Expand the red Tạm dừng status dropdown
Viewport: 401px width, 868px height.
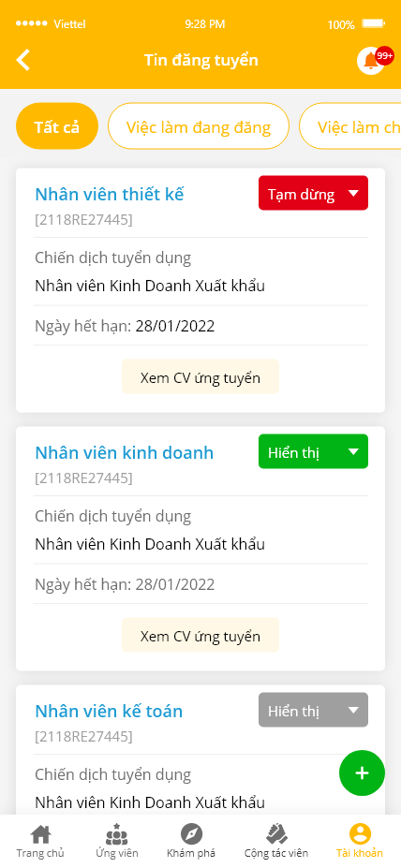[x=313, y=193]
